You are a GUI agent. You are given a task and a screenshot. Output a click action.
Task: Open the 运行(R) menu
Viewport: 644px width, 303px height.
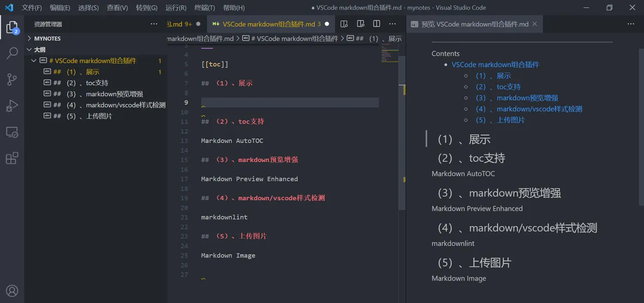pyautogui.click(x=176, y=8)
